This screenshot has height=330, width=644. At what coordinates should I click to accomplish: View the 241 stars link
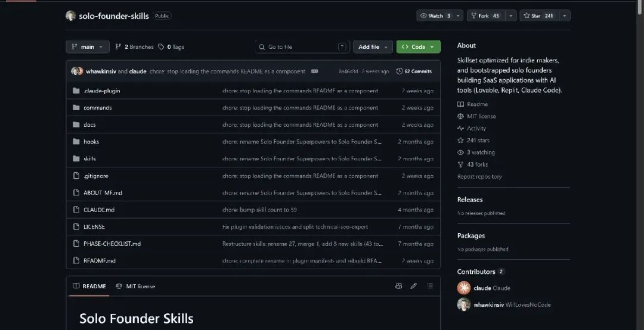tap(473, 141)
